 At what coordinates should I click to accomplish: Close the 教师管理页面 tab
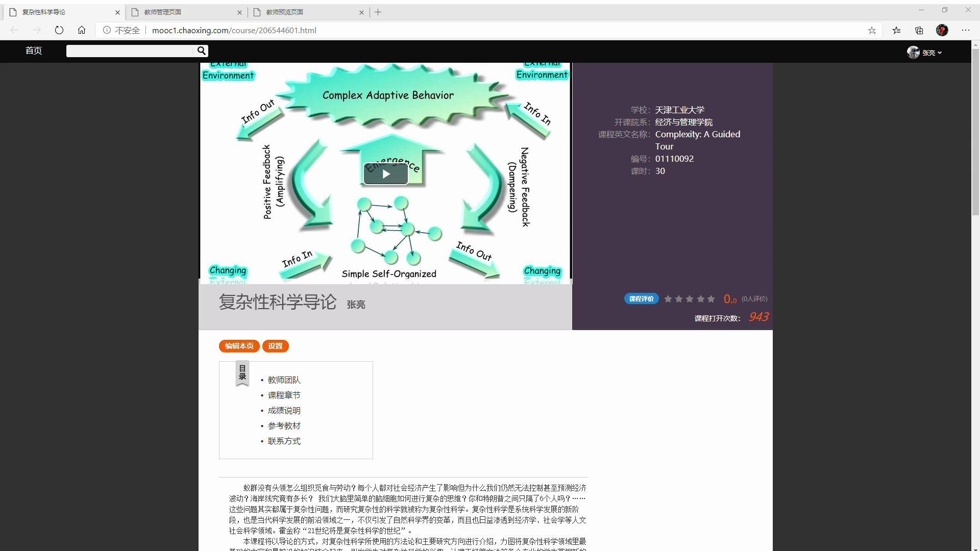[240, 12]
